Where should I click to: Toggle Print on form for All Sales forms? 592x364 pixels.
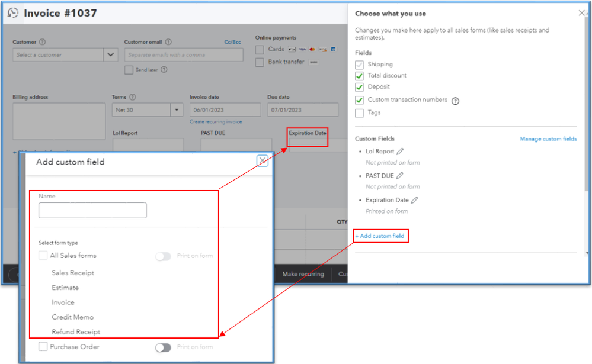[x=163, y=256]
